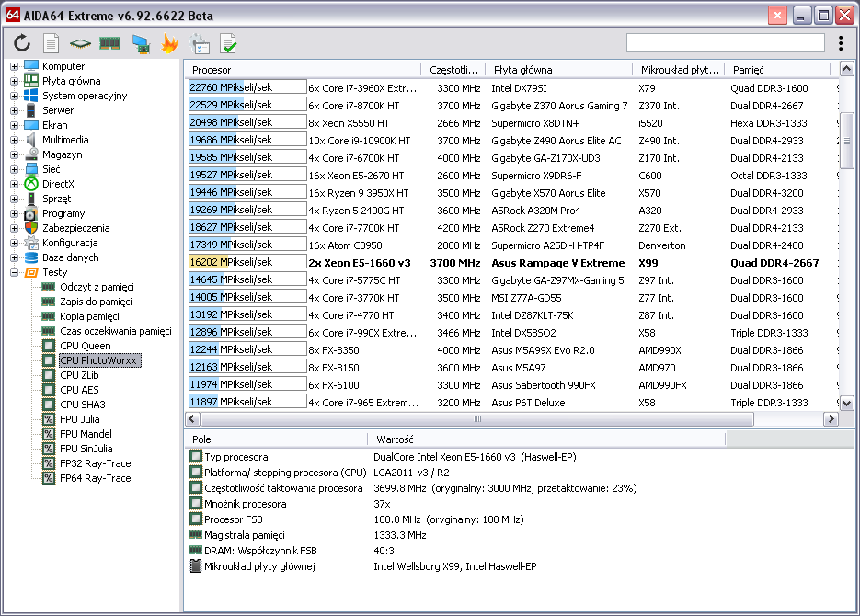Click the Refresh toolbar icon
This screenshot has width=860, height=616.
click(x=23, y=43)
